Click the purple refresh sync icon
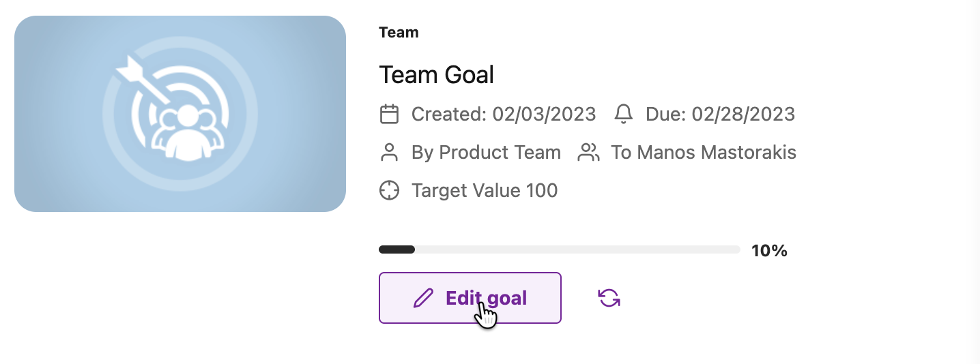The width and height of the screenshot is (980, 364). 609,298
